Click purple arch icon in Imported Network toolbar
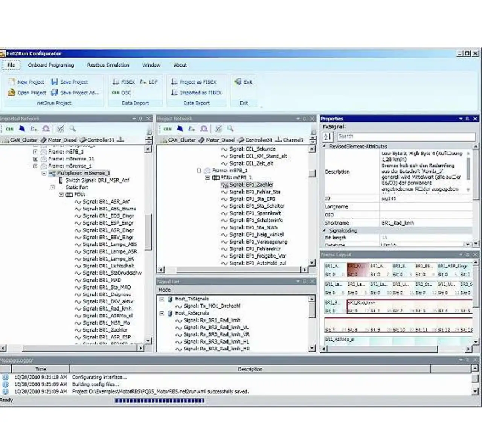Viewport: 482px width, 448px height. [x=46, y=129]
